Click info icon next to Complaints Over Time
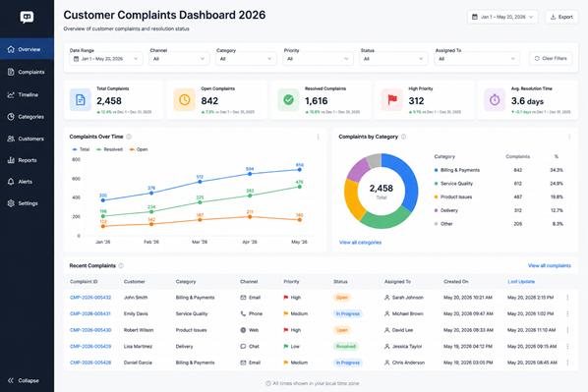 [129, 137]
